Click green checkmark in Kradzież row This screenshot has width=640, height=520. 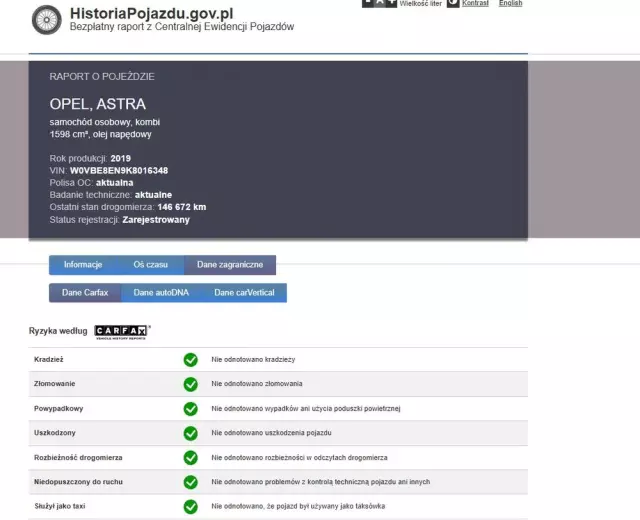pos(190,360)
